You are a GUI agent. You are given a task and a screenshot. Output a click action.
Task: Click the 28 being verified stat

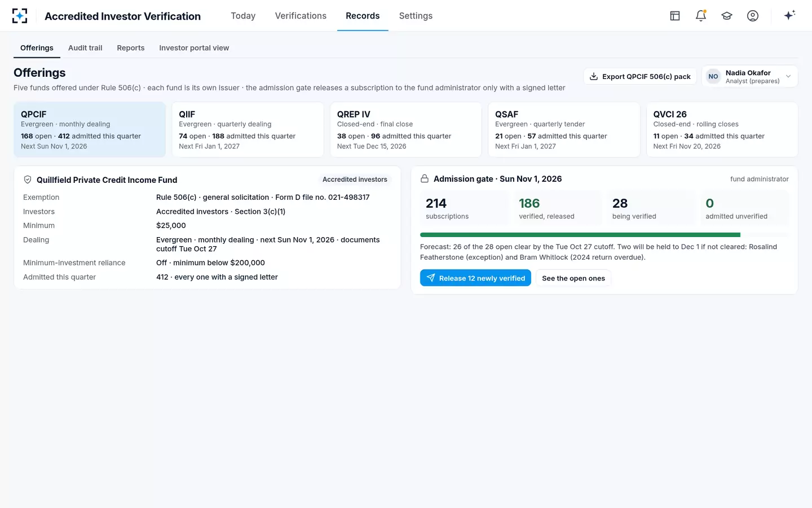[651, 208]
